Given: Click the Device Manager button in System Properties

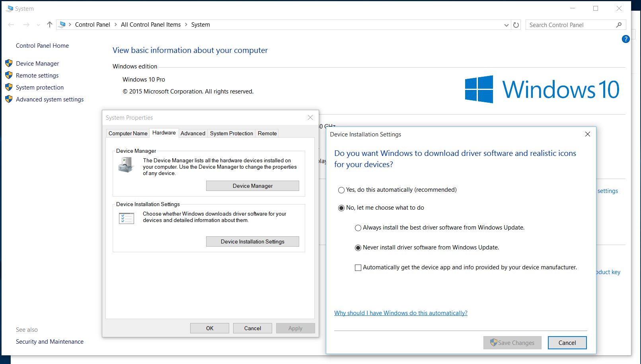Looking at the screenshot, I should click(253, 186).
